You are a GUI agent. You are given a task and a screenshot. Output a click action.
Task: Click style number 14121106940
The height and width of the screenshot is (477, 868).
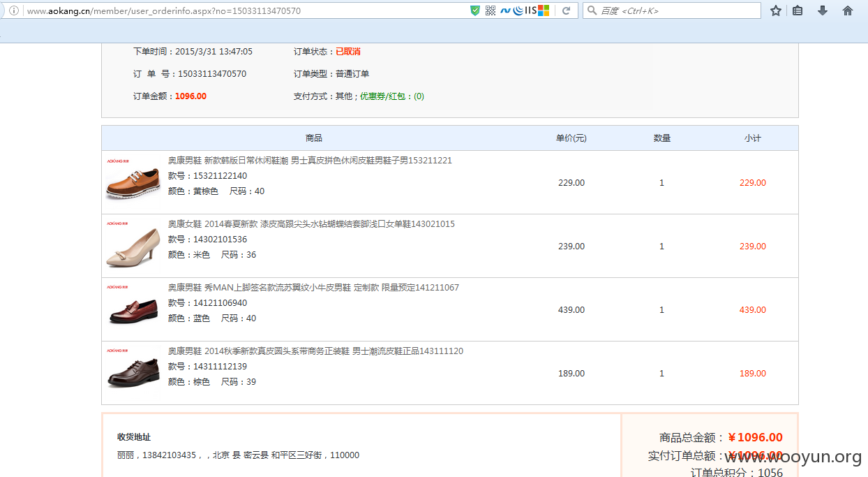[220, 303]
